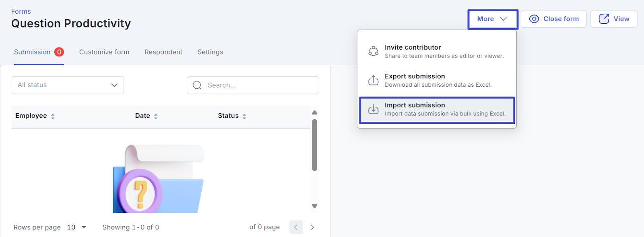Screen dimensions: 644x237
Task: Follow the Forms breadcrumb link
Action: [21, 11]
